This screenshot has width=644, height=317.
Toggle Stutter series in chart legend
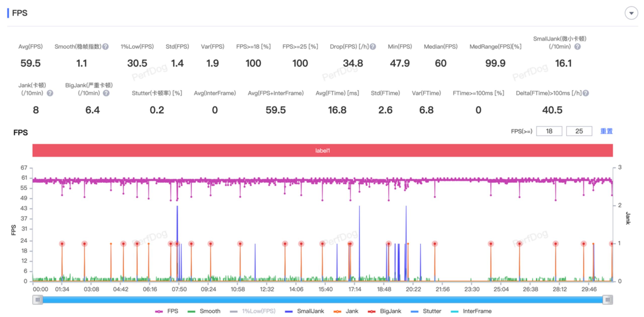point(426,311)
